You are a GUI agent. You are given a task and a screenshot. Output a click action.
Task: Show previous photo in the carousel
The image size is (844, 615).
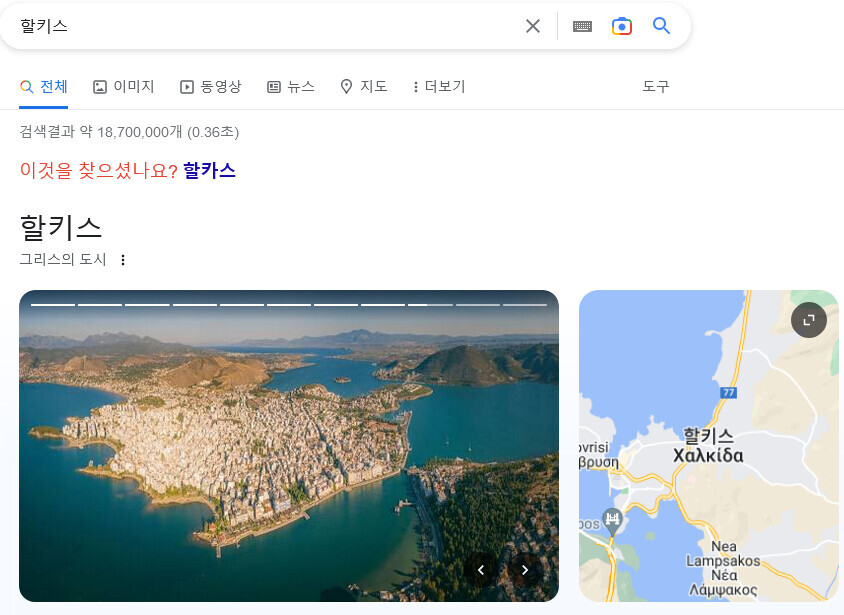tap(481, 570)
